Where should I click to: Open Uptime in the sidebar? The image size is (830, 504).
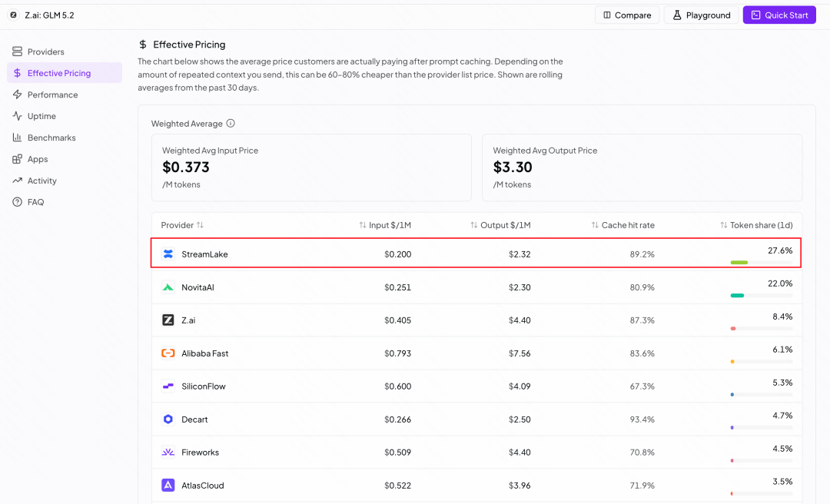tap(65, 116)
